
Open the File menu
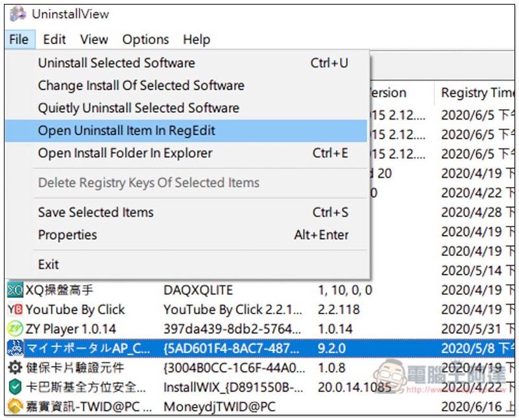19,40
